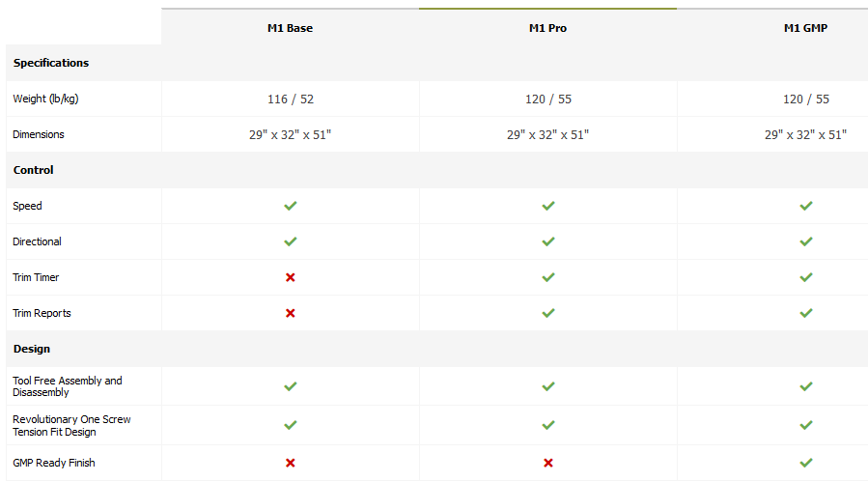868x482 pixels.
Task: Click the M1 GMP Directional checkmark
Action: 806,241
